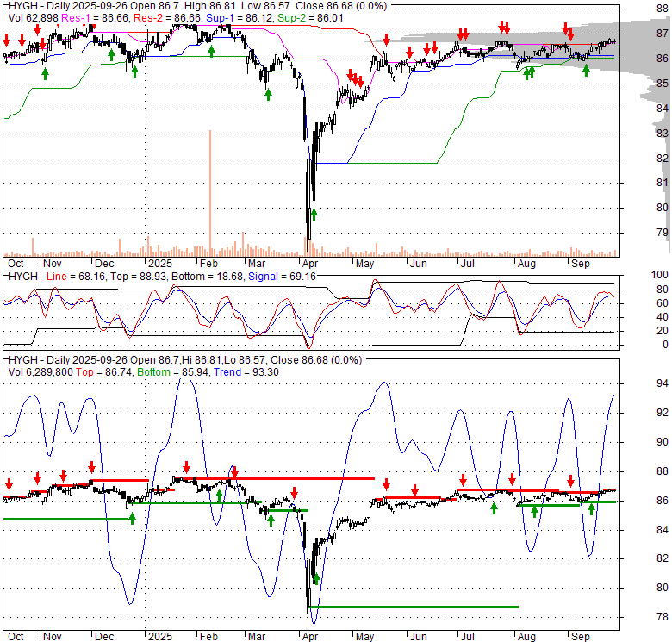Click the 40 label on the oscillator axis

click(663, 317)
